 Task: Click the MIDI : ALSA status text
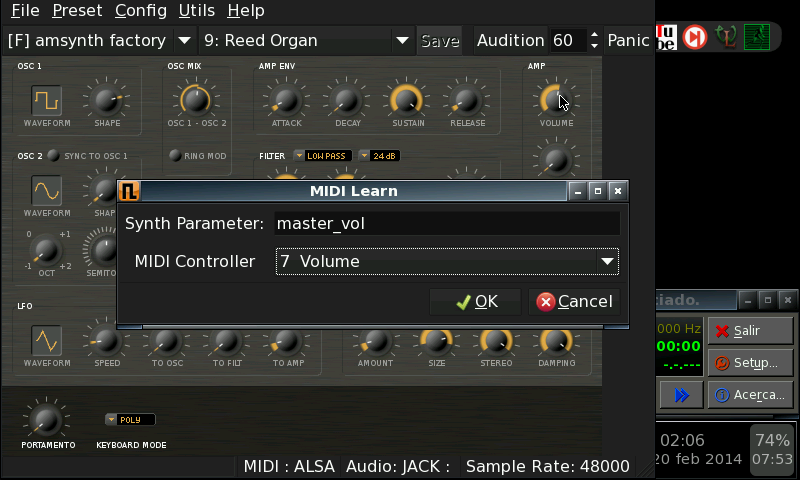289,466
